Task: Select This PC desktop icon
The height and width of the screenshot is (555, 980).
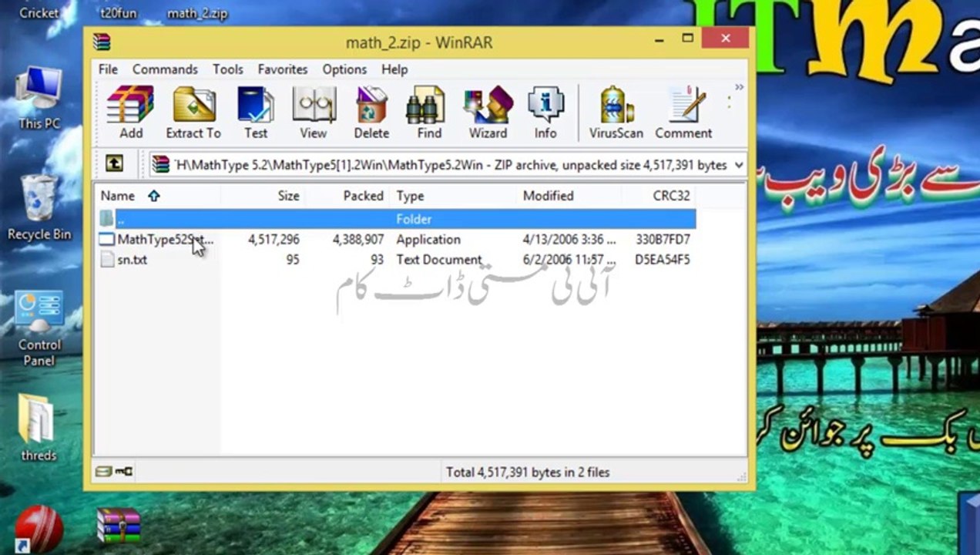Action: [x=39, y=99]
